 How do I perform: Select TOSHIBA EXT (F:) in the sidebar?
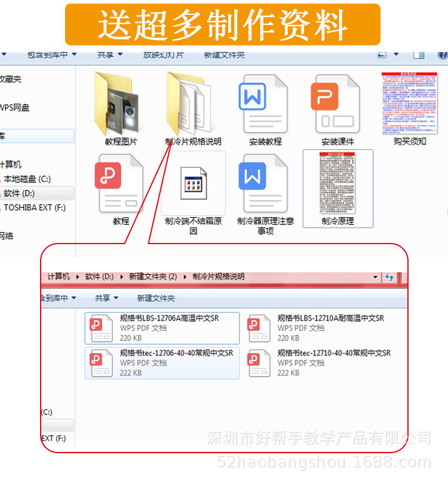pos(34,208)
